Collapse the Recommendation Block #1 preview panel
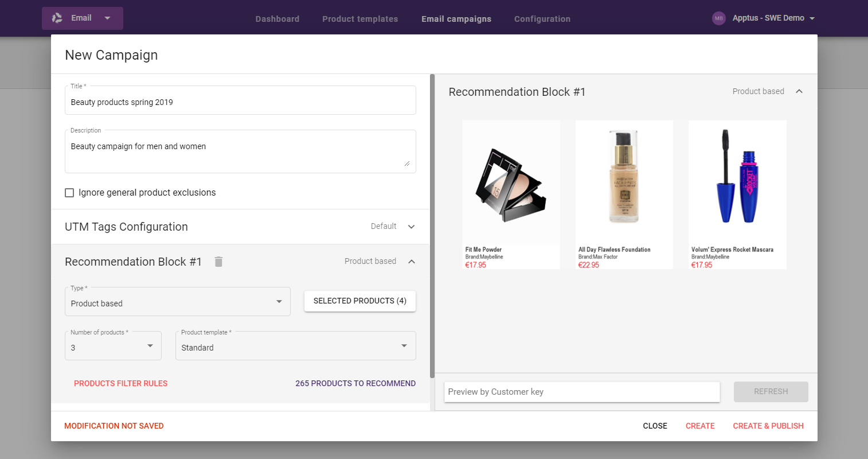This screenshot has width=868, height=459. [799, 91]
